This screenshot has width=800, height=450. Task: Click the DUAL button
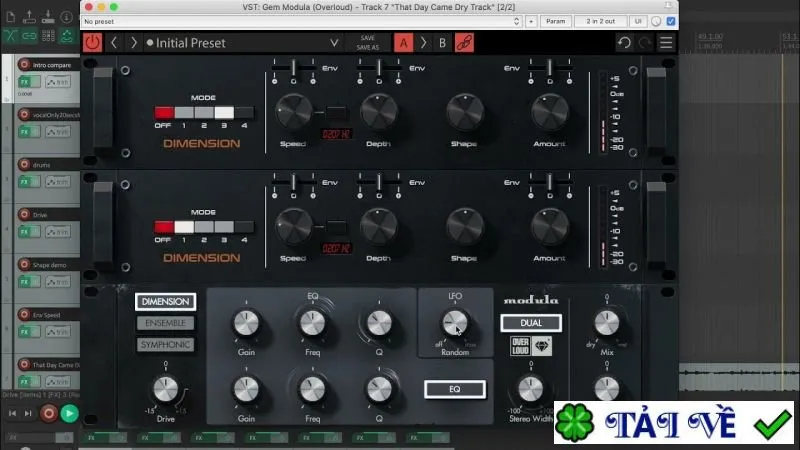(531, 323)
